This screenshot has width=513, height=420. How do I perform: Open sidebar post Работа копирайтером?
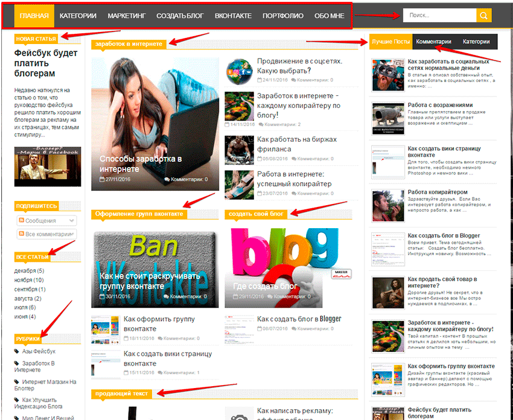tap(438, 192)
